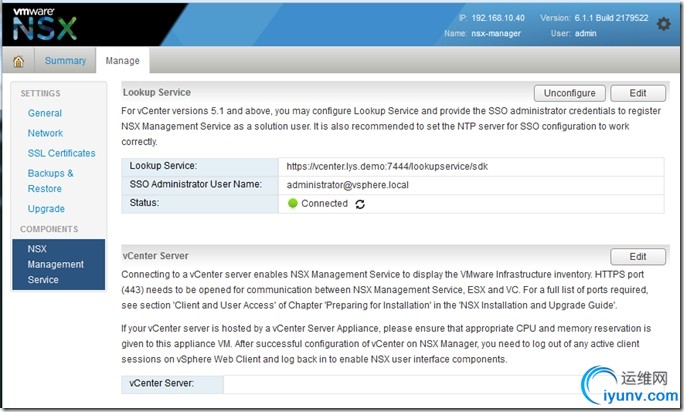The width and height of the screenshot is (684, 412).
Task: Open the home icon tab
Action: point(18,61)
